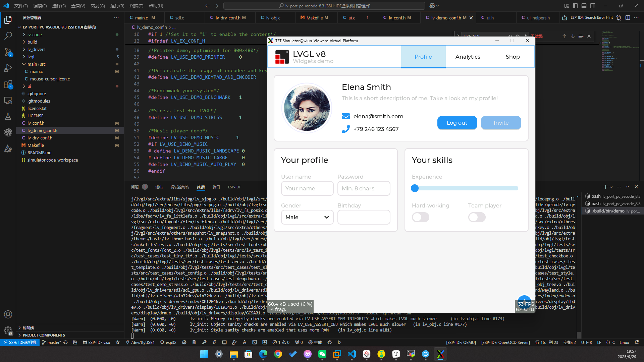Open the 终端(T) menu
The height and width of the screenshot is (362, 644).
pos(136,6)
